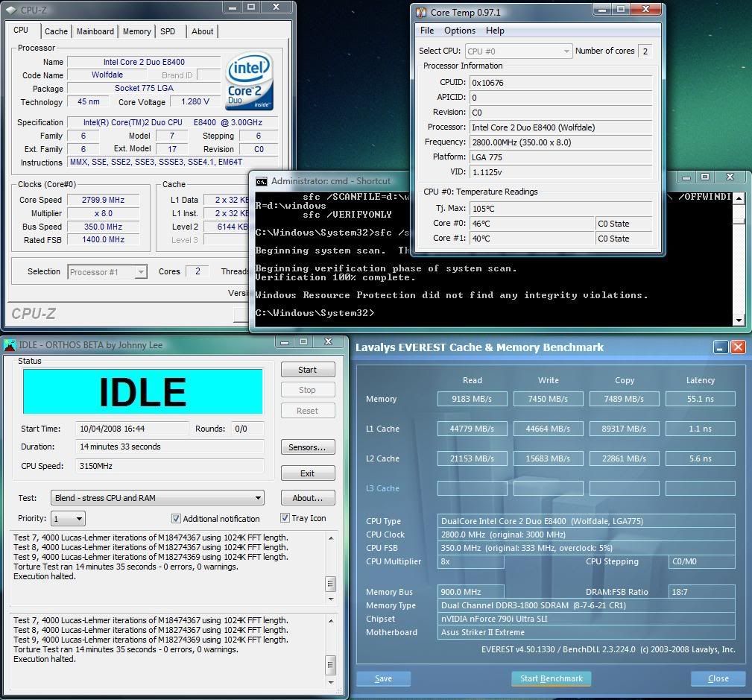Viewport: 752px width, 700px height.
Task: Click the Intel Core 2 Duo logo
Action: (x=250, y=81)
